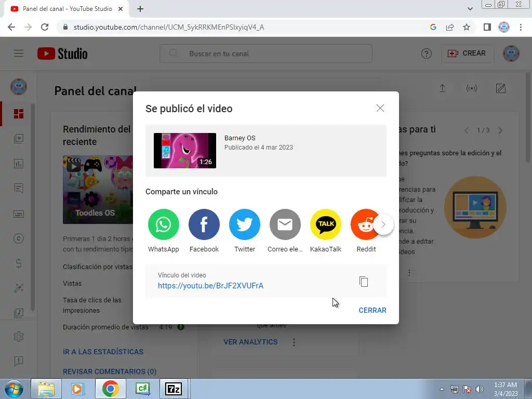The image size is (532, 399).
Task: Open Content section icon in sidebar
Action: pos(19,138)
